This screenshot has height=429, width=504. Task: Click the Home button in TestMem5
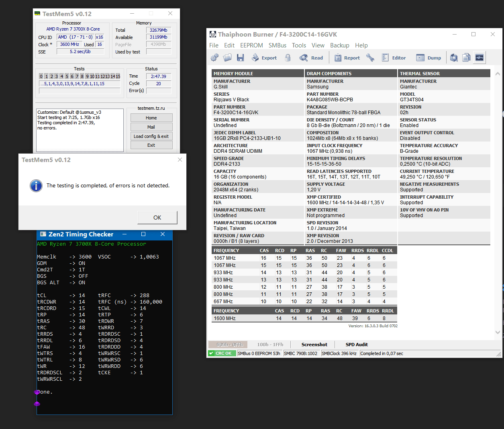click(151, 118)
